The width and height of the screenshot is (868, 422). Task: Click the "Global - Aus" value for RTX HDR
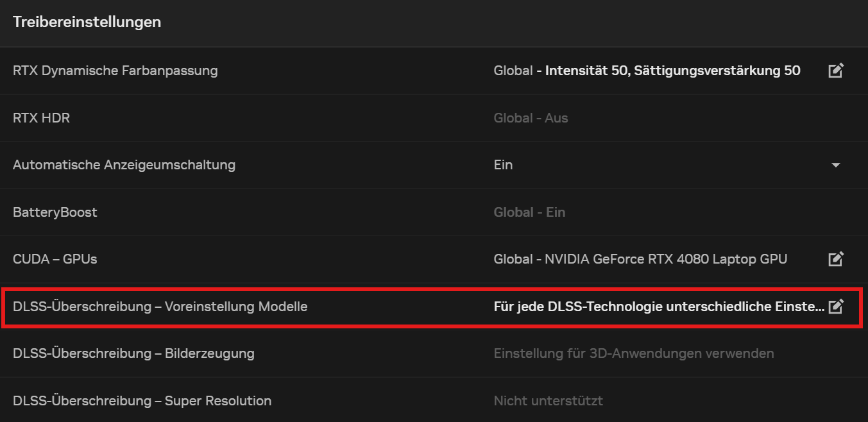pyautogui.click(x=531, y=118)
